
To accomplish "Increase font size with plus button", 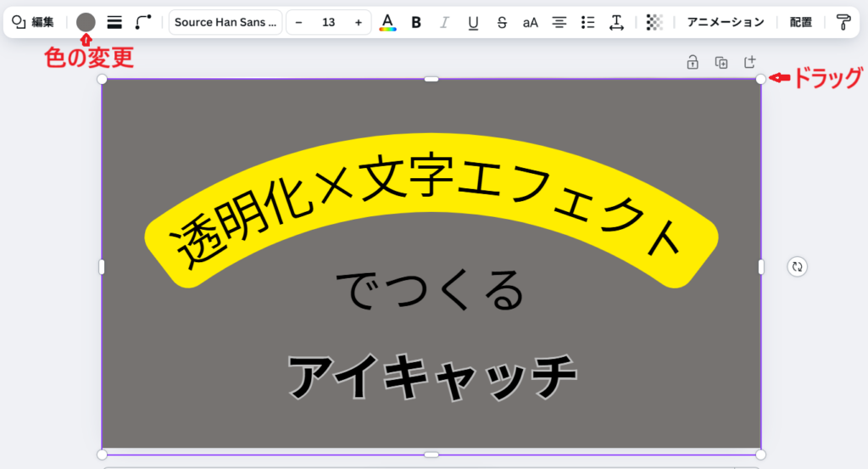I will point(359,22).
